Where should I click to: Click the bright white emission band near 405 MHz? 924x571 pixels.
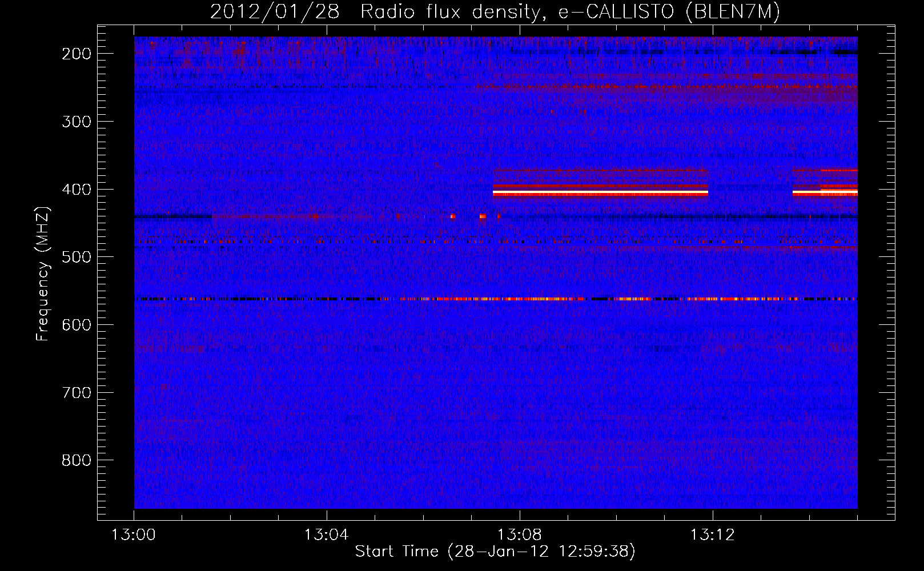click(x=600, y=194)
